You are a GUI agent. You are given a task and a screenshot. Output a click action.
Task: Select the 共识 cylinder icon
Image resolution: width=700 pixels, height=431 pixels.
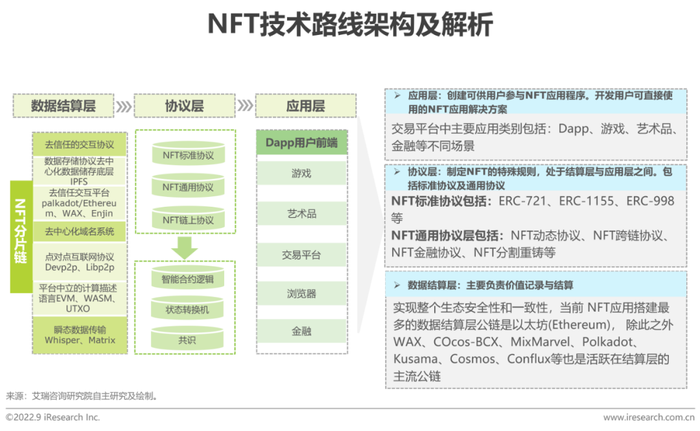(x=187, y=338)
